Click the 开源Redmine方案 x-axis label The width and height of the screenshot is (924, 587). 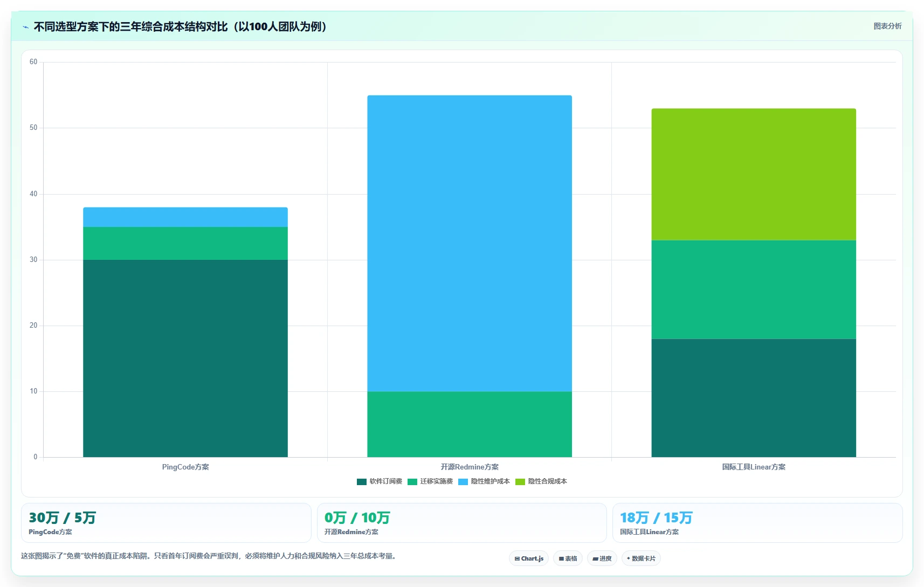point(470,467)
